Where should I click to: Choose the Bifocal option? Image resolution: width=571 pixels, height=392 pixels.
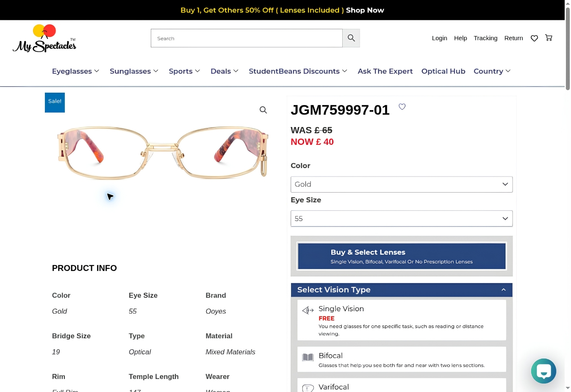402,359
